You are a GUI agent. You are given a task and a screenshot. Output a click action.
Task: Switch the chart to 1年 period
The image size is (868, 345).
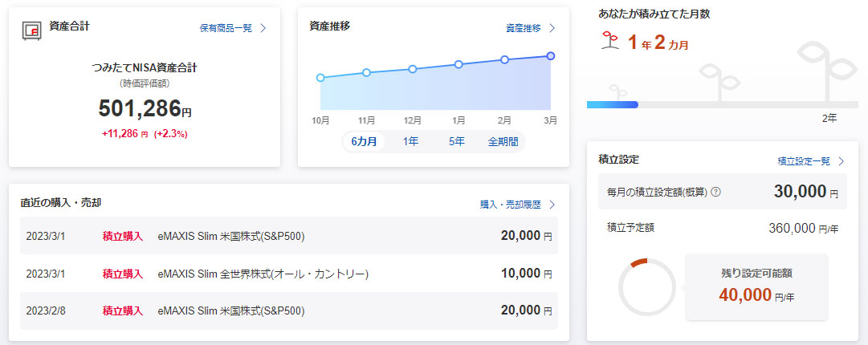[x=410, y=142]
